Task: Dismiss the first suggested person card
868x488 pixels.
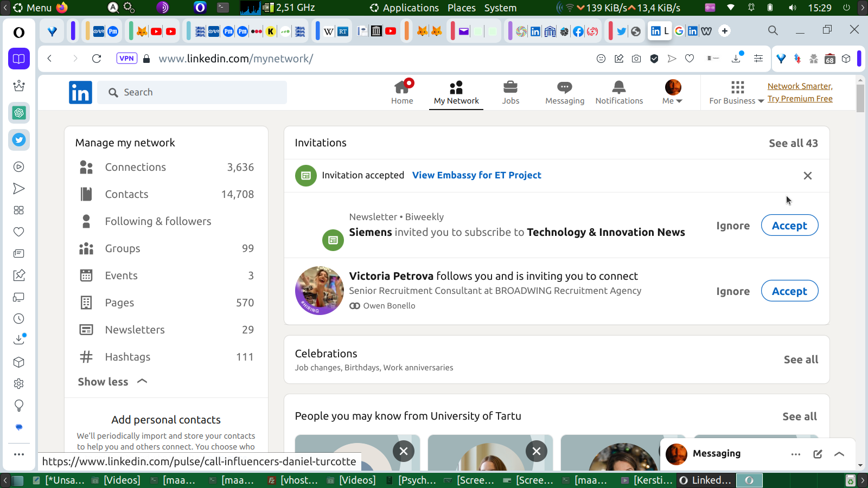Action: tap(404, 451)
